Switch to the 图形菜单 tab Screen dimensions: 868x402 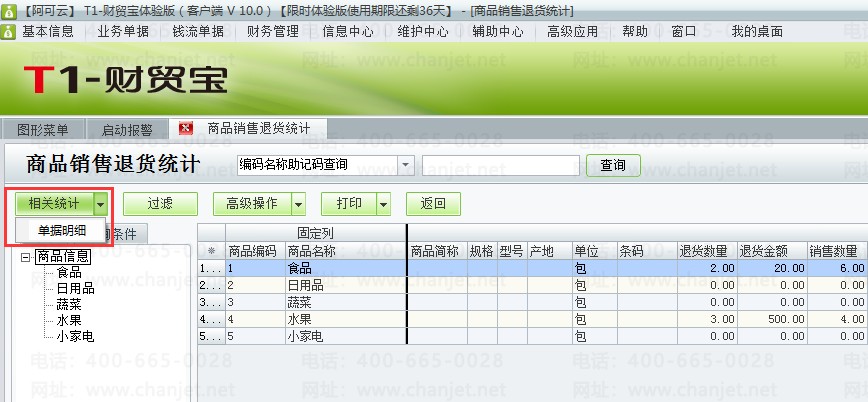pyautogui.click(x=43, y=130)
